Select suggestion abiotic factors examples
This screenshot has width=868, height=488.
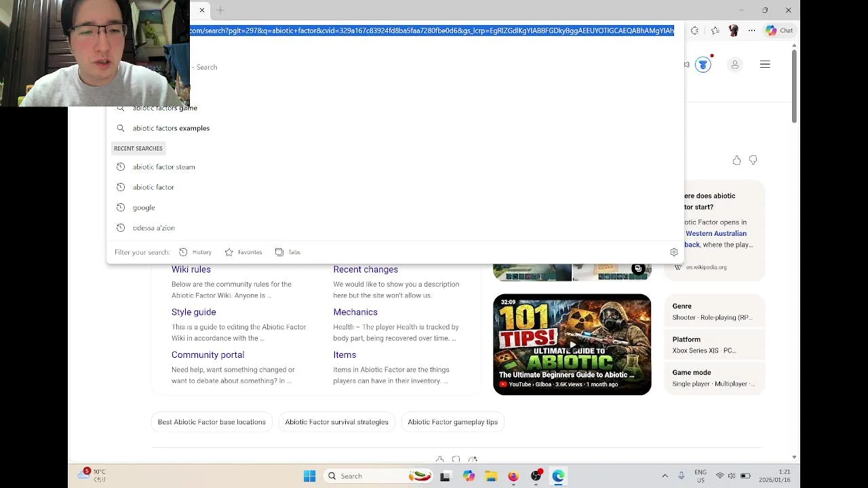coord(395,128)
